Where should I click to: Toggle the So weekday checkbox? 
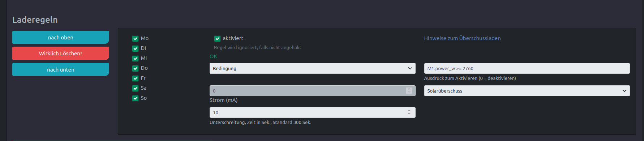(136, 98)
